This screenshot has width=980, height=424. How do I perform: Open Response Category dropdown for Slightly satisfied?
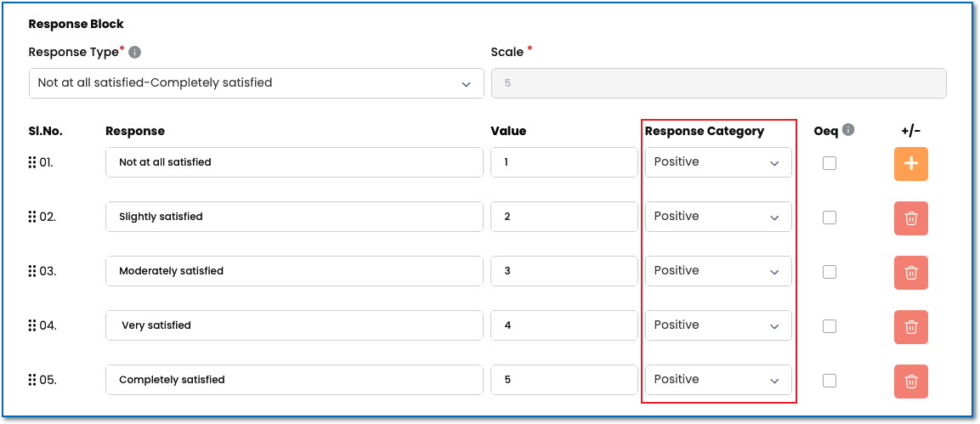pyautogui.click(x=717, y=217)
